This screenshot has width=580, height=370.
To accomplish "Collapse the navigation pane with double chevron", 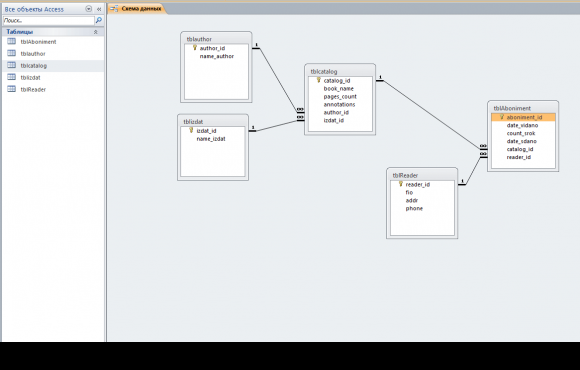I will [x=99, y=9].
